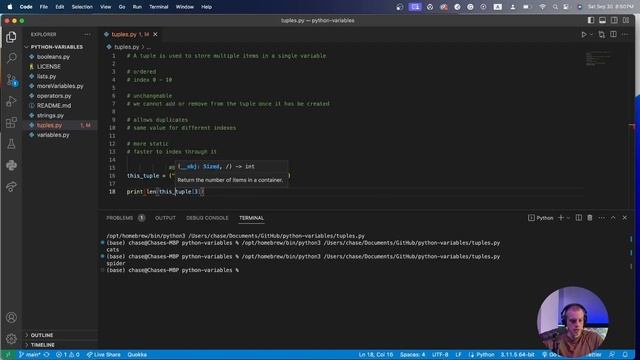
Task: Click open changes icon in editor toolbar
Action: pos(602,35)
